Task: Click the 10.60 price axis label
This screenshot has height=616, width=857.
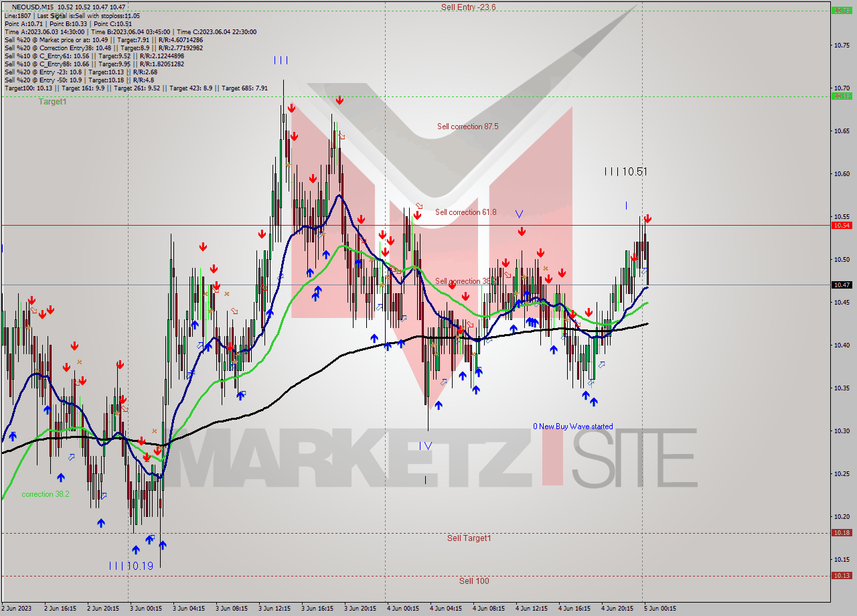Action: [842, 173]
